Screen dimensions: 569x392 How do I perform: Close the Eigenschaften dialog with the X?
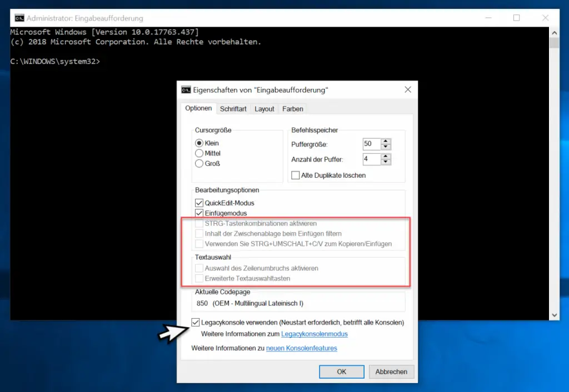point(408,89)
